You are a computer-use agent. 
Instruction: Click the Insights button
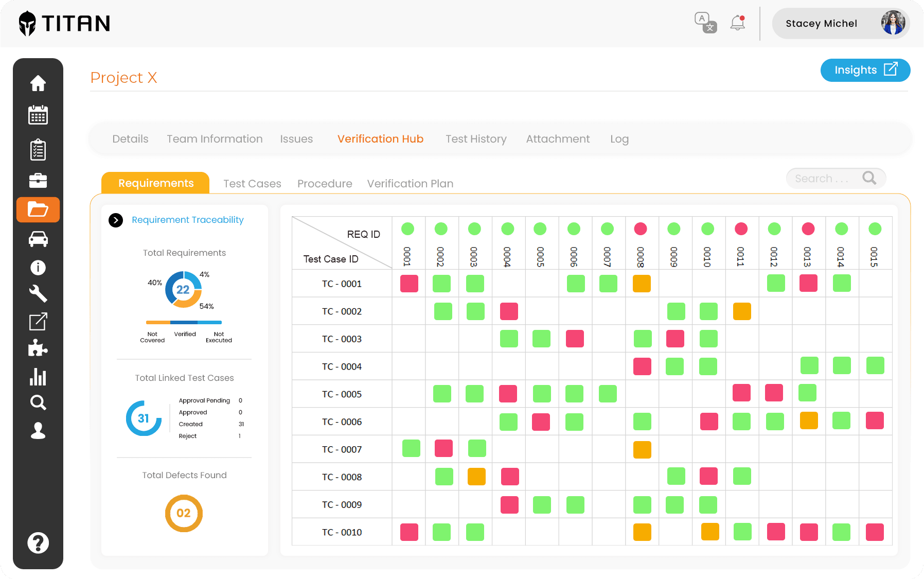click(x=865, y=70)
